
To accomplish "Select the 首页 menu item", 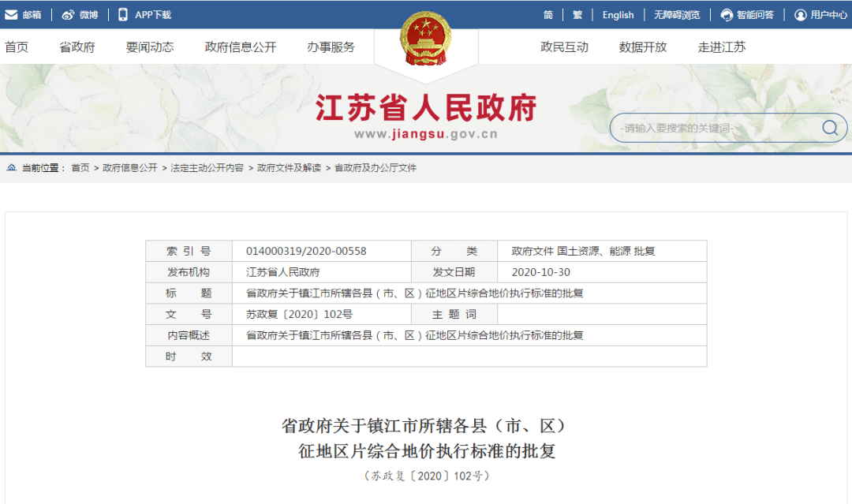I will (17, 46).
